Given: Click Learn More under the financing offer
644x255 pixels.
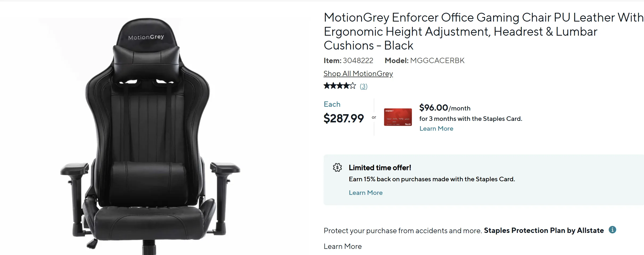Looking at the screenshot, I should point(436,128).
